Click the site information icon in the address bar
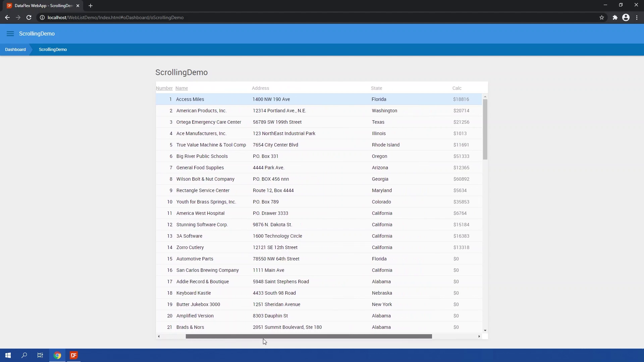The width and height of the screenshot is (644, 362). (x=42, y=17)
